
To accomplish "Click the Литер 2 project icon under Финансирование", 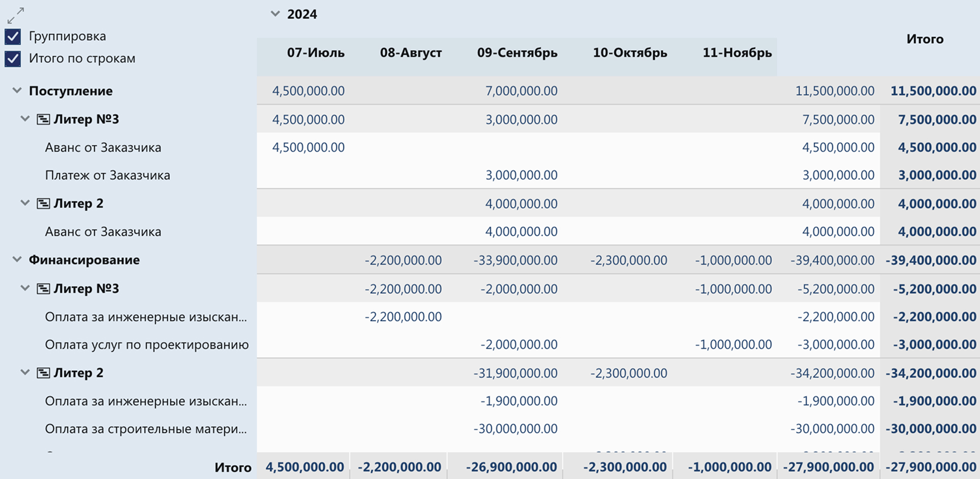I will 43,373.
